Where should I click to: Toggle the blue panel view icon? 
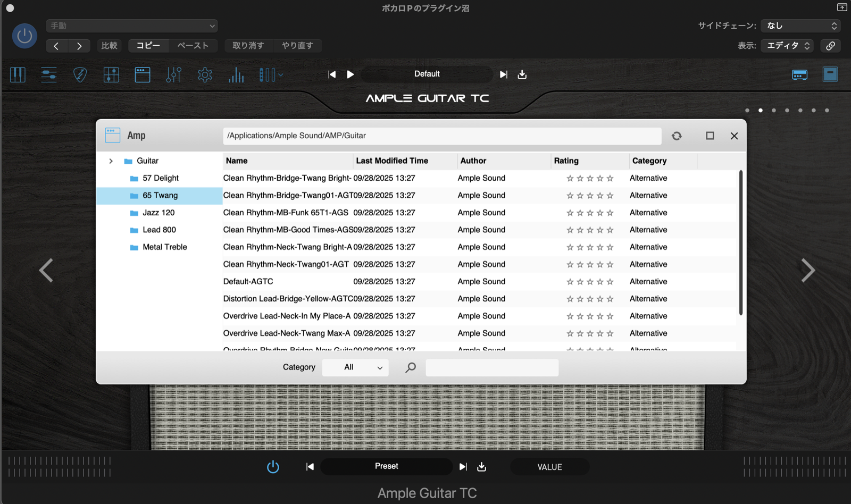(x=830, y=74)
